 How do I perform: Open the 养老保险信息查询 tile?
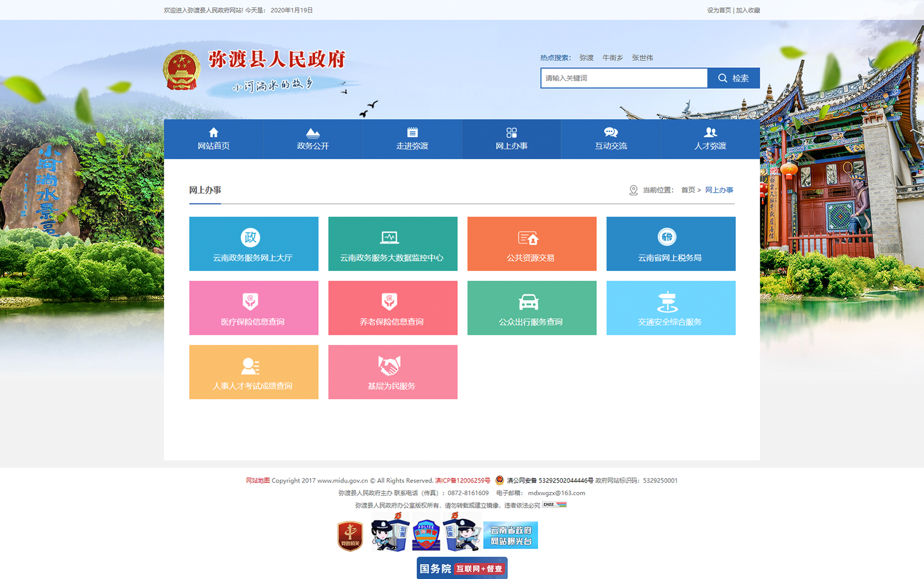point(392,308)
